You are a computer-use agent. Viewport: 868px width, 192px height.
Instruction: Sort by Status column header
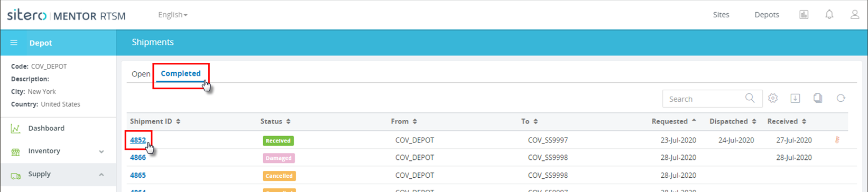[x=275, y=121]
